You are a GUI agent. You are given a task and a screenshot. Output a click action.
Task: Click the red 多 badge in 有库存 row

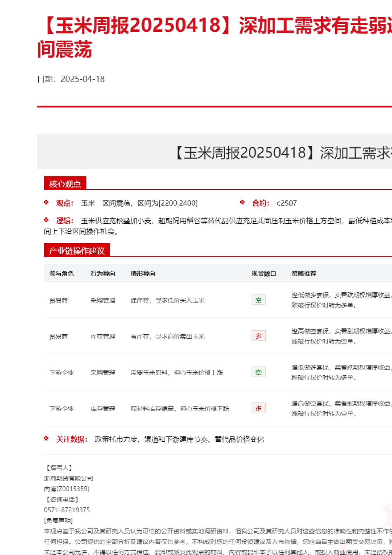click(258, 336)
